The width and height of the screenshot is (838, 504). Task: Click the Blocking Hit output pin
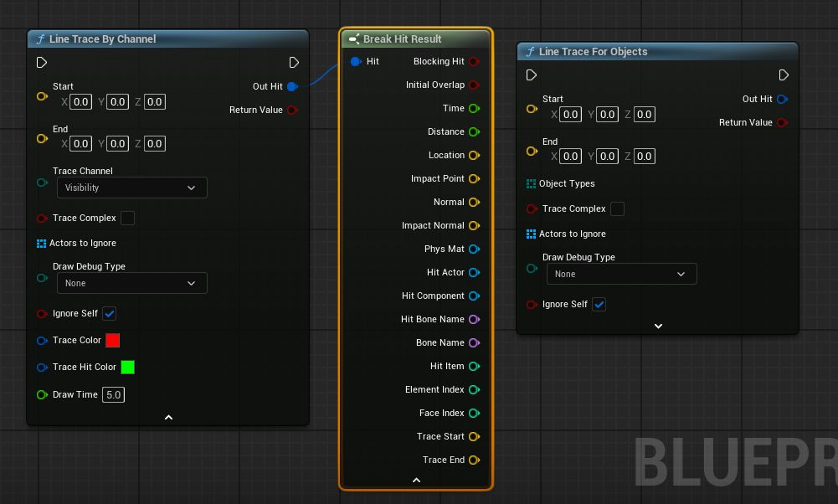point(474,61)
